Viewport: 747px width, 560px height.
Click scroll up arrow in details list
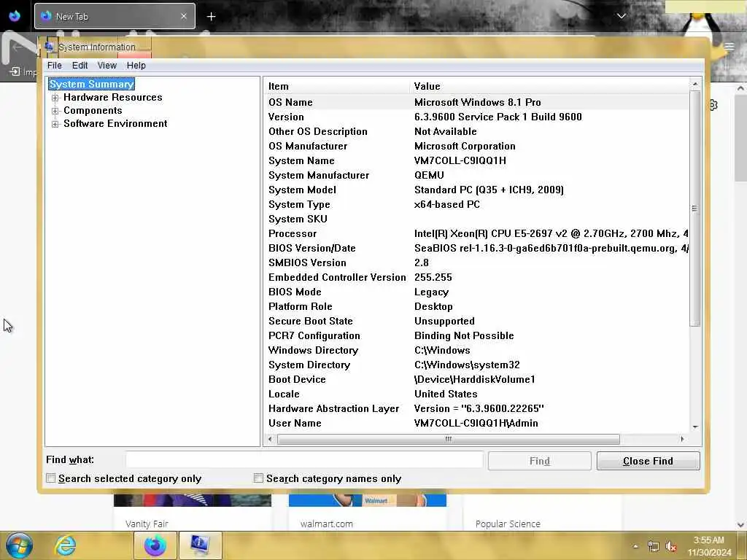tap(695, 85)
